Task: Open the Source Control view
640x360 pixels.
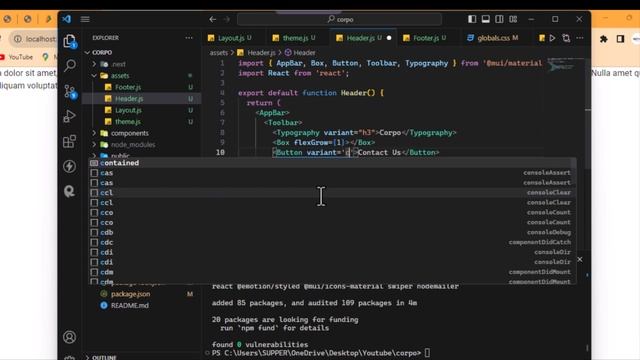Action: click(70, 91)
